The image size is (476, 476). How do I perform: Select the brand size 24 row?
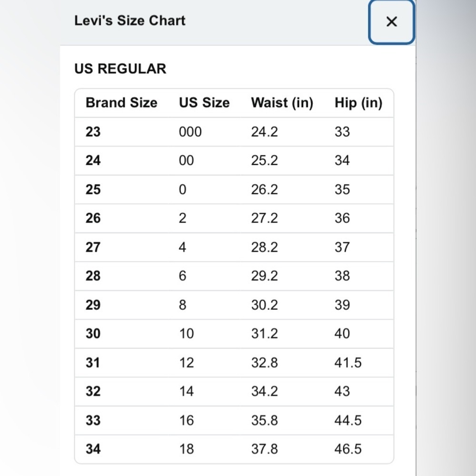pos(234,160)
